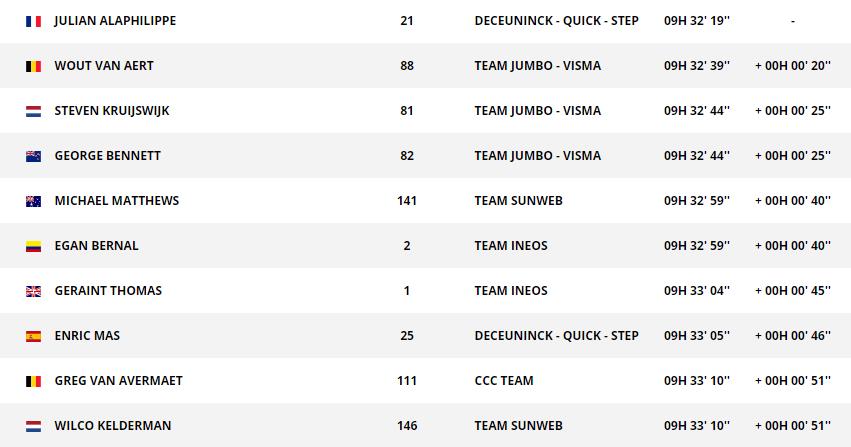Image resolution: width=851 pixels, height=447 pixels.
Task: Click the Belgian flag next to Wout van Aert
Action: (x=33, y=66)
